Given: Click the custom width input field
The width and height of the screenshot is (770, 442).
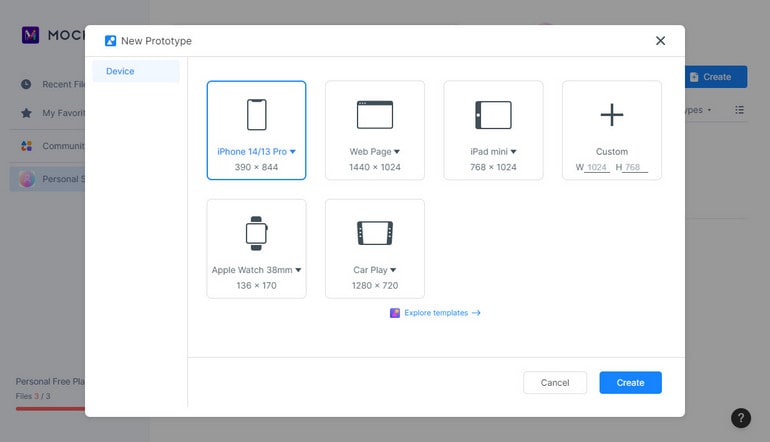Looking at the screenshot, I should pyautogui.click(x=597, y=167).
